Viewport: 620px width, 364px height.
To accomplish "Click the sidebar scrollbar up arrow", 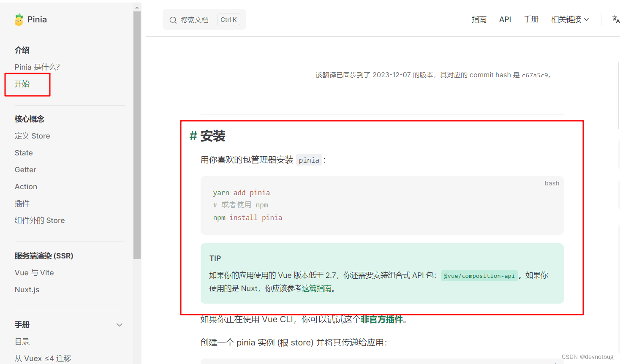I will (137, 7).
